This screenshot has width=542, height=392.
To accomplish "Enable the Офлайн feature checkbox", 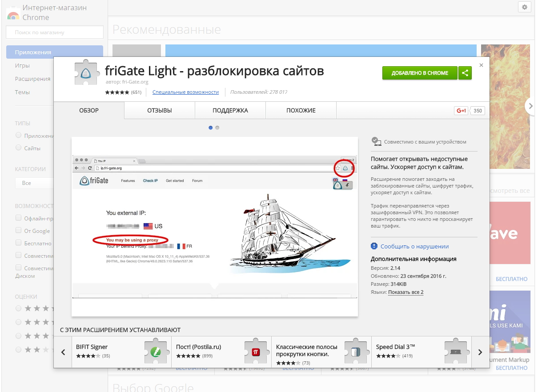I will click(x=18, y=218).
